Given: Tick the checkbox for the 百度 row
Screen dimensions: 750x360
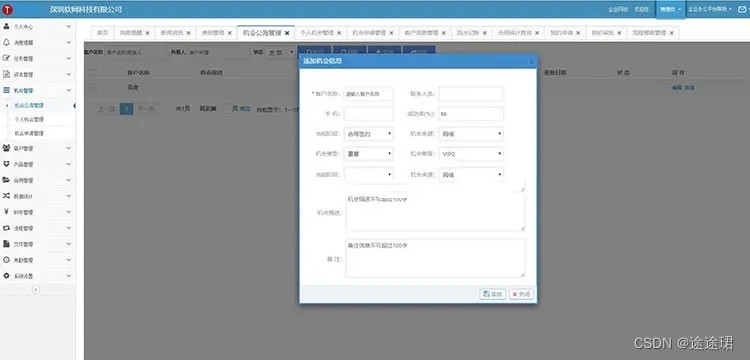Looking at the screenshot, I should (x=94, y=87).
